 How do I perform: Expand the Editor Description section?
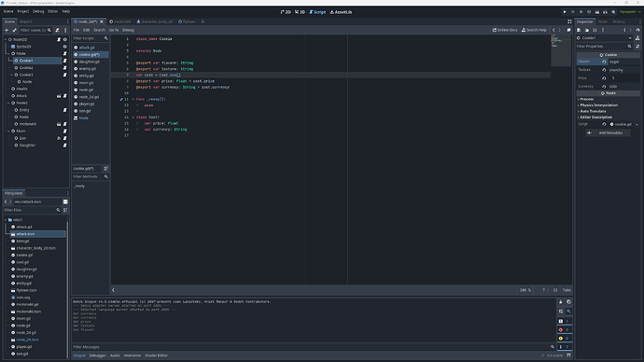tap(595, 117)
